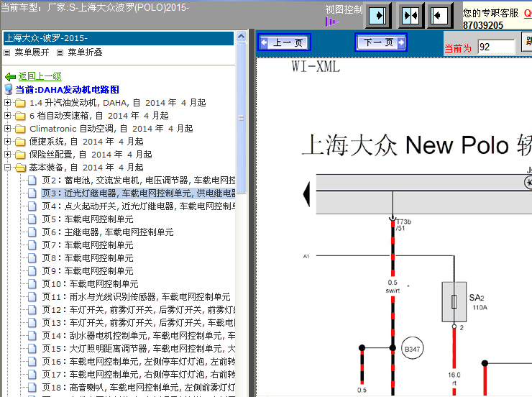Expand 便捷系统 tree node

(7, 141)
